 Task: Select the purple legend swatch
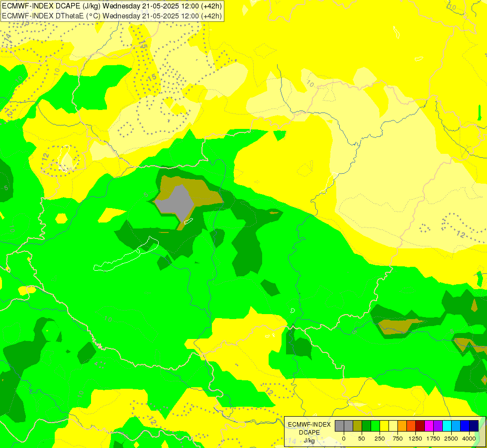pos(438,426)
